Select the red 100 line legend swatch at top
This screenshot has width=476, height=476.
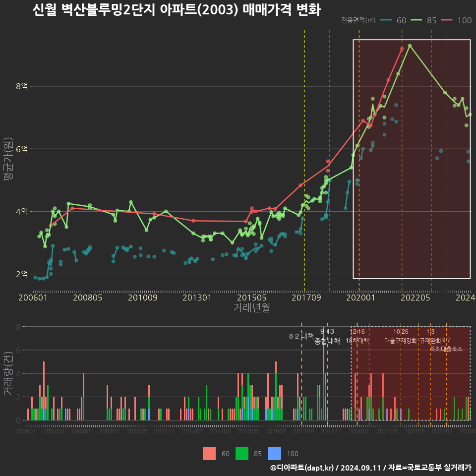pyautogui.click(x=447, y=20)
